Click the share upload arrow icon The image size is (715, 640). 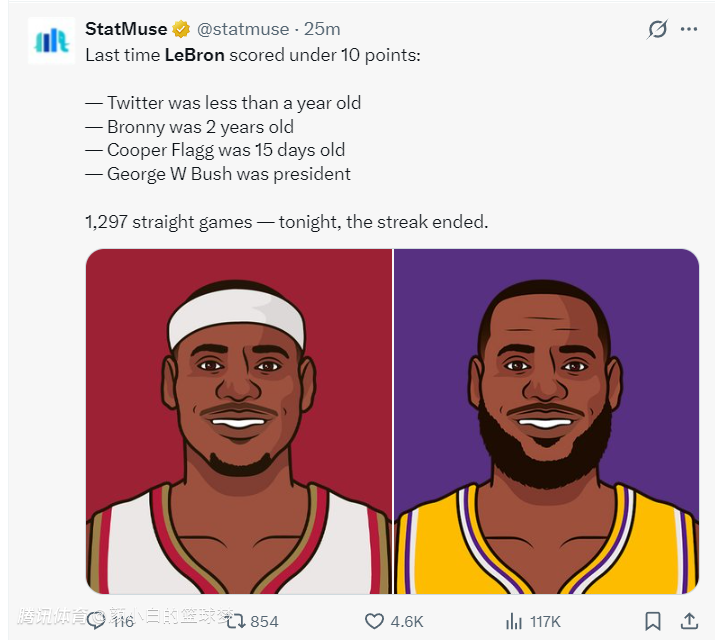pyautogui.click(x=689, y=621)
